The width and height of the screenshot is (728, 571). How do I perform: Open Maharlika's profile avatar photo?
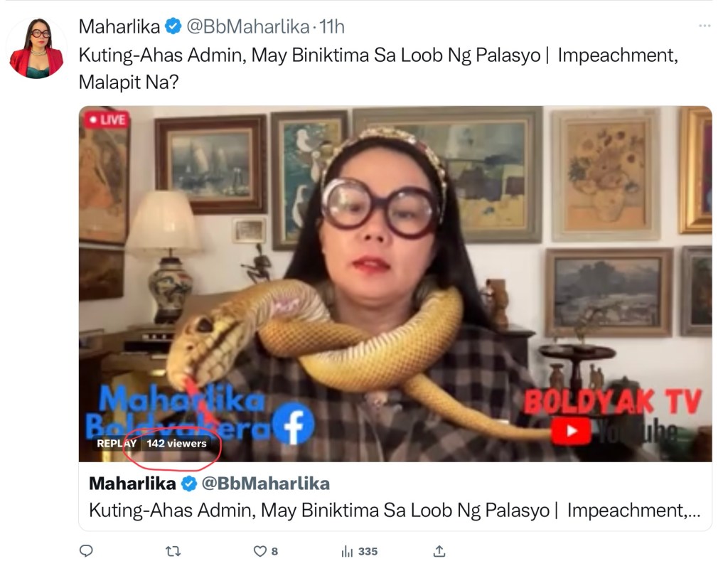tap(37, 48)
